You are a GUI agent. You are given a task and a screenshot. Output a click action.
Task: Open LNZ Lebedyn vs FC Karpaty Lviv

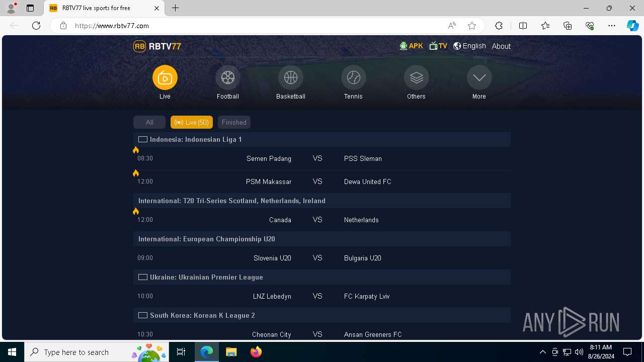pyautogui.click(x=322, y=296)
